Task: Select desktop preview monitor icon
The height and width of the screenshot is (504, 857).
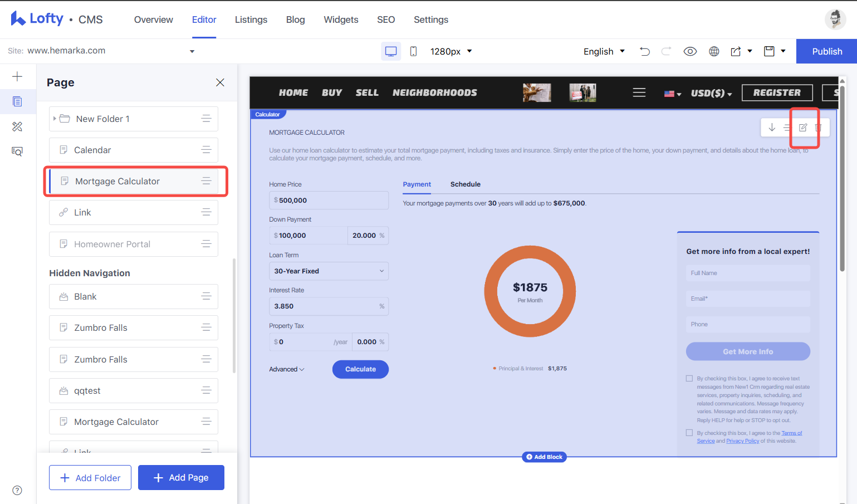Action: click(391, 51)
